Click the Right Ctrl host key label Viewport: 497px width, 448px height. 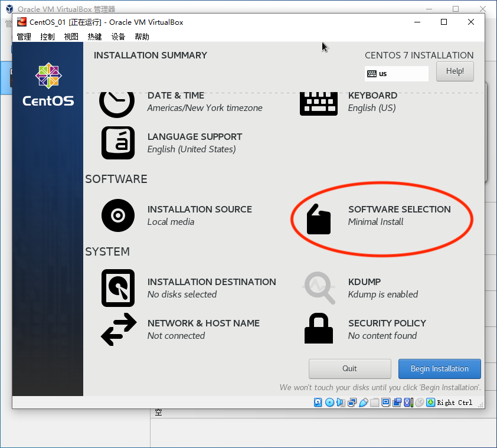click(x=455, y=403)
